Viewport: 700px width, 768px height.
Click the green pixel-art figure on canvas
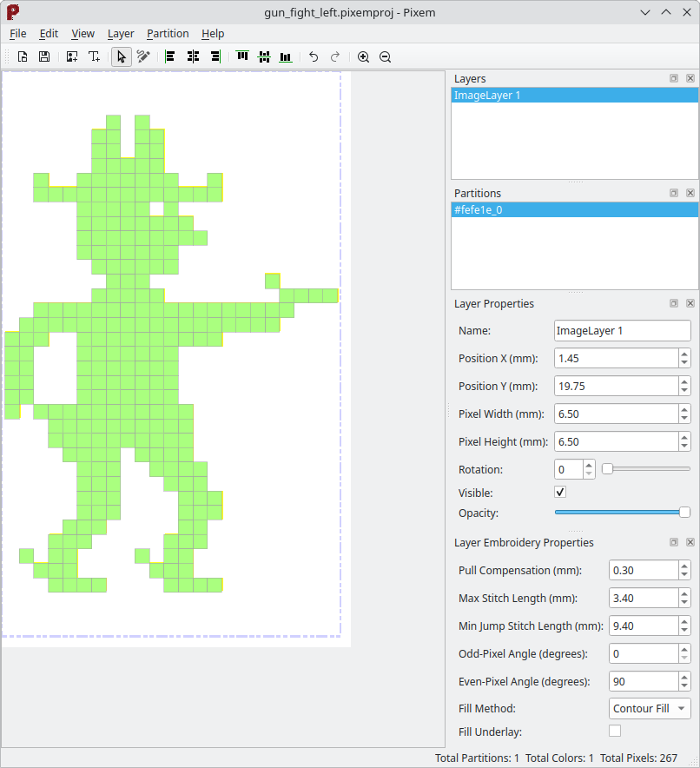tap(128, 353)
